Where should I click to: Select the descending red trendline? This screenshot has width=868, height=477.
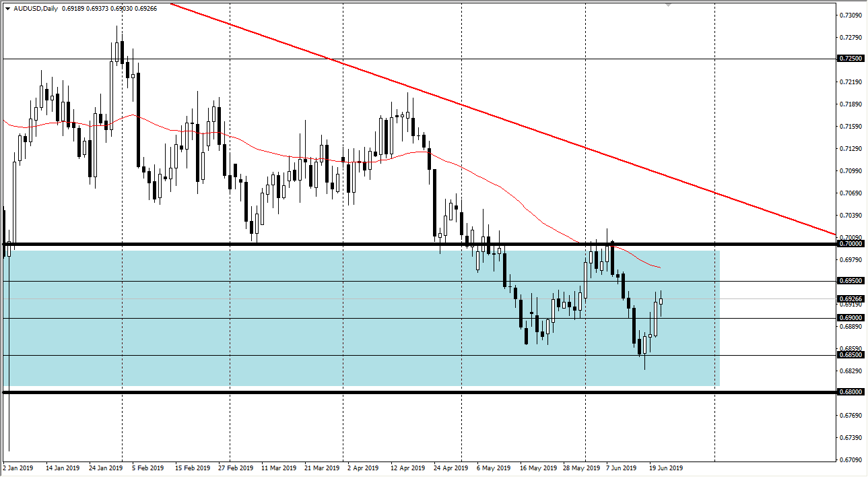click(x=502, y=119)
